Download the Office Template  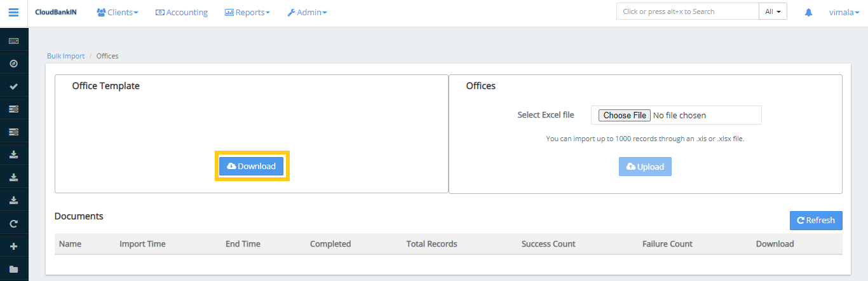pos(252,166)
